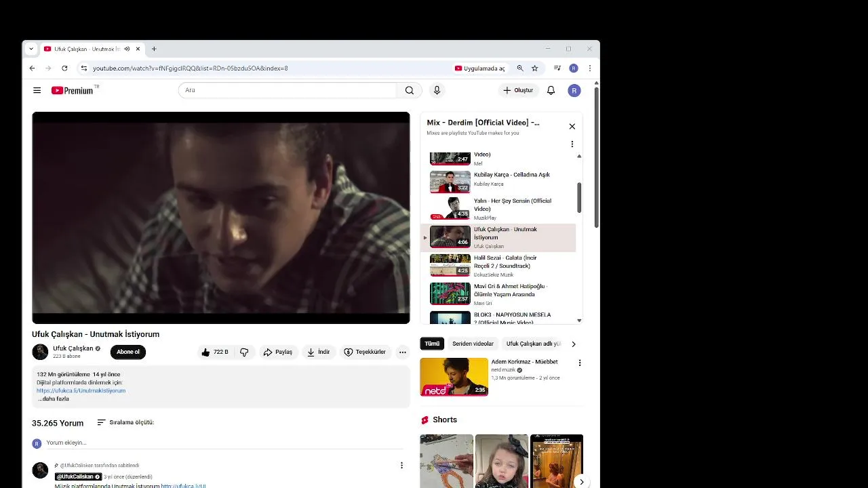Subscribe with Abone ol button
Viewport: 868px width, 488px height.
(127, 352)
